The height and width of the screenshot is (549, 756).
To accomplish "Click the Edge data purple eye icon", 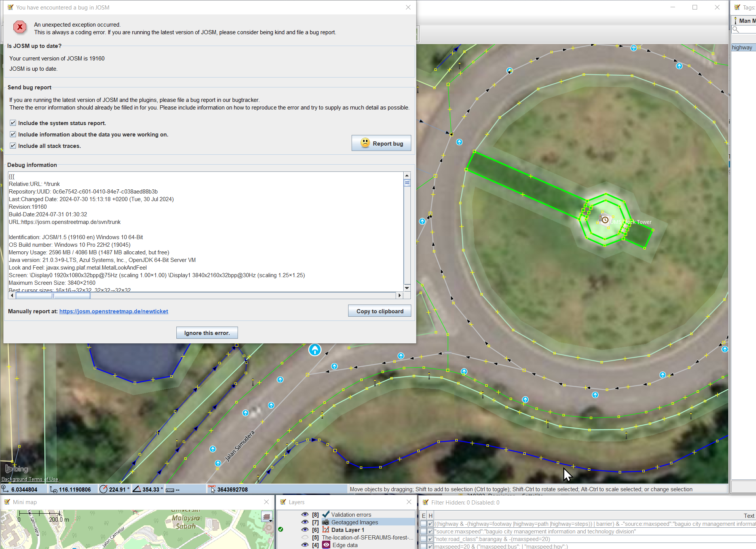I will pyautogui.click(x=326, y=545).
